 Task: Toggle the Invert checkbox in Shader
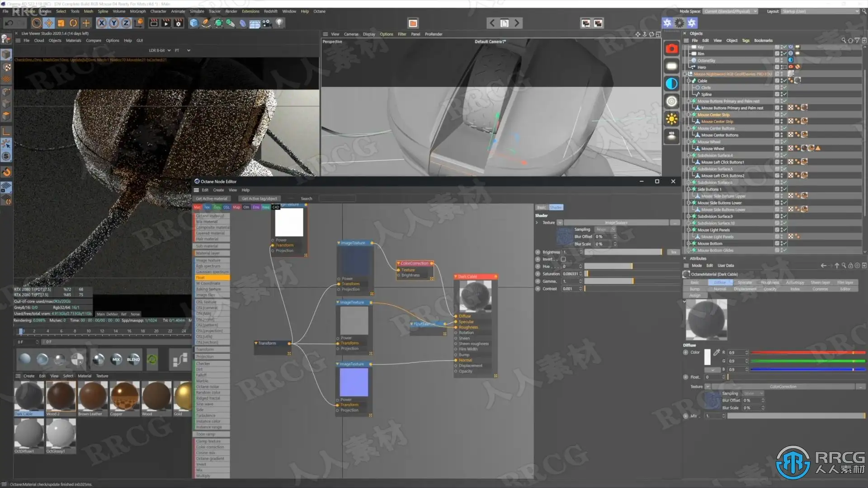563,259
